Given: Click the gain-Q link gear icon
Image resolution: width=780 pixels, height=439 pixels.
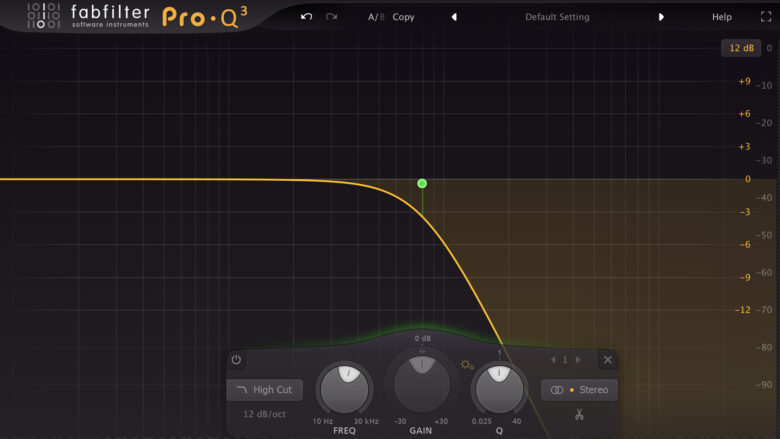Looking at the screenshot, I should click(467, 365).
